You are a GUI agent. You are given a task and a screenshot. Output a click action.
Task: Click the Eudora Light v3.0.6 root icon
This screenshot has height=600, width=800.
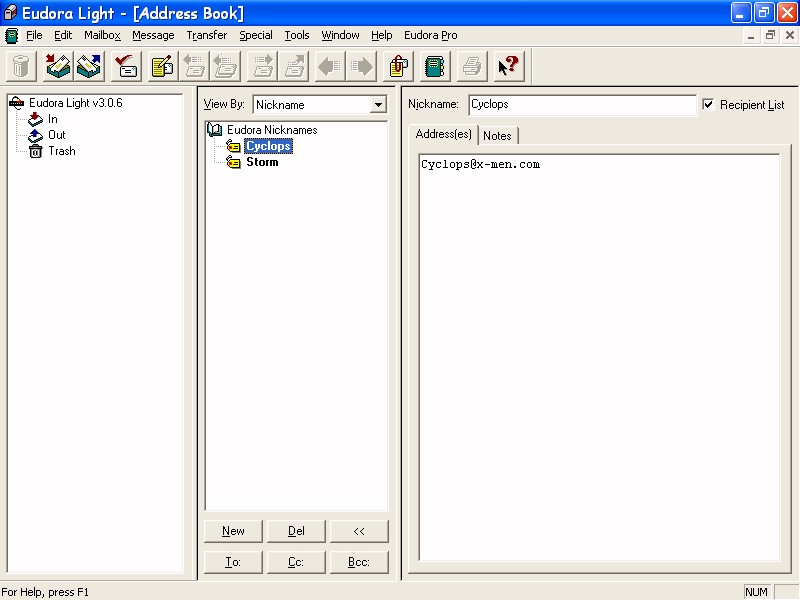16,103
